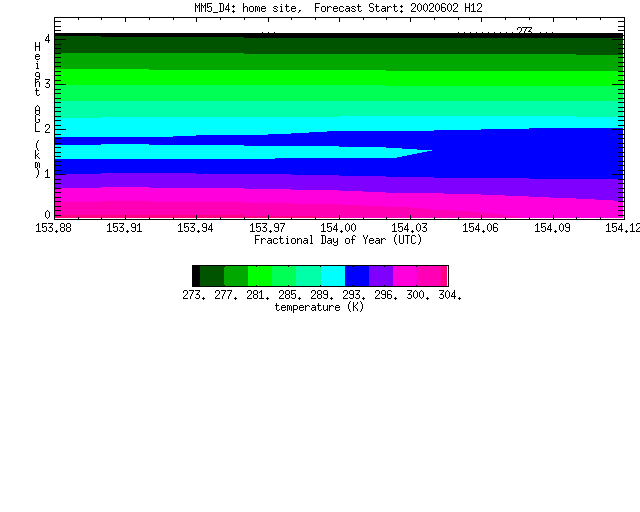Click the colorbar value label '273.'
640x512 pixels.
[x=194, y=295]
